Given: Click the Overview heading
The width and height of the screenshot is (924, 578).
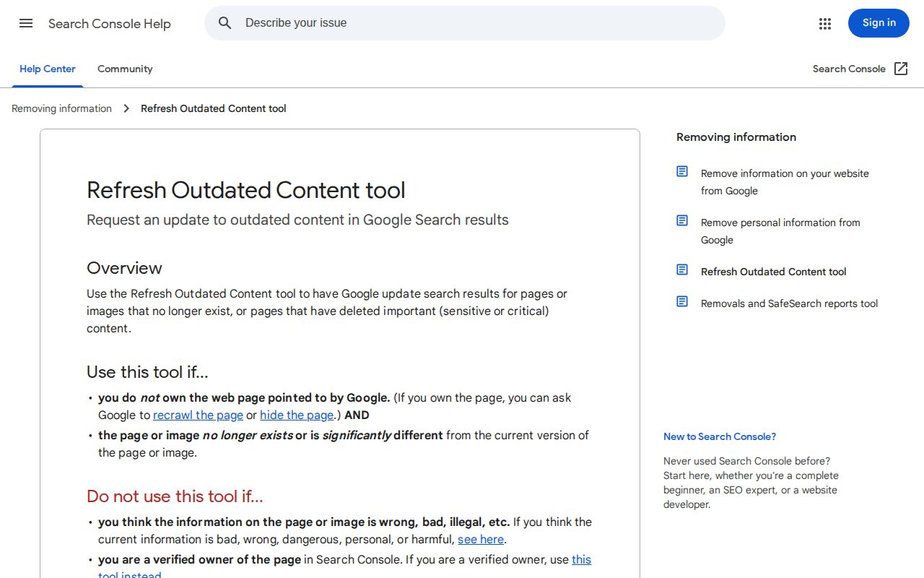Looking at the screenshot, I should 124,268.
